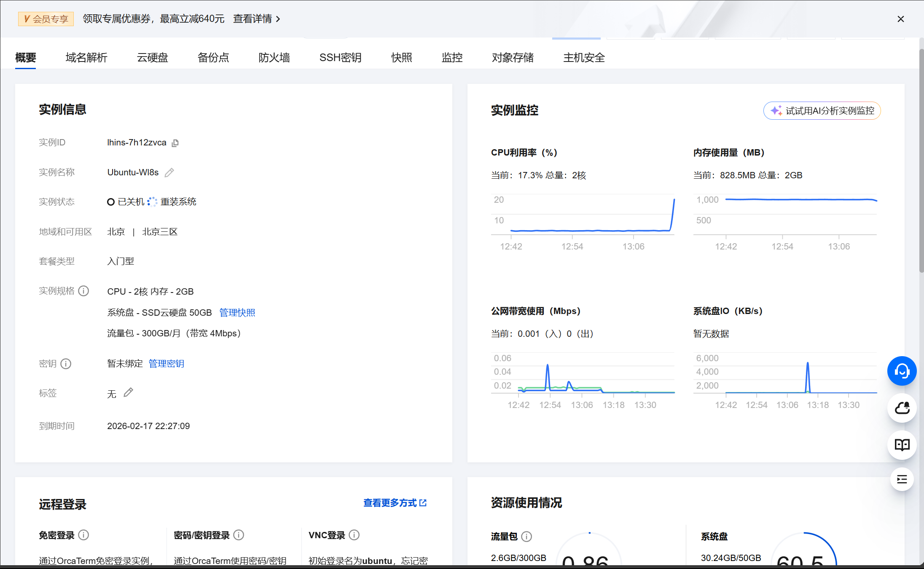This screenshot has width=924, height=569.
Task: Edit instance name Ubuntu-Wl8s with pencil icon
Action: coord(169,172)
